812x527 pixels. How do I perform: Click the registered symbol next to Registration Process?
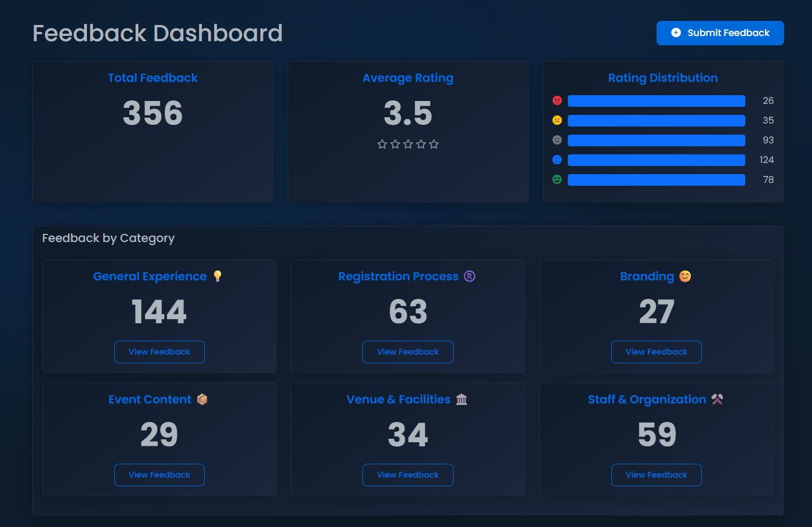coord(469,276)
